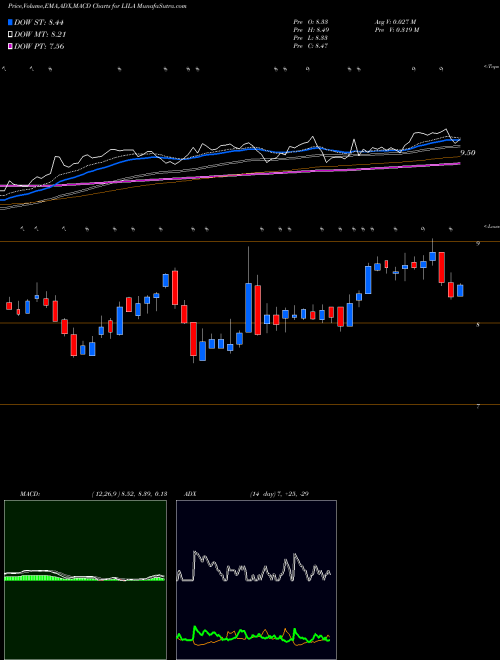Click the 'Pre H: 8.49' high value
This screenshot has height=660, width=500.
[311, 30]
